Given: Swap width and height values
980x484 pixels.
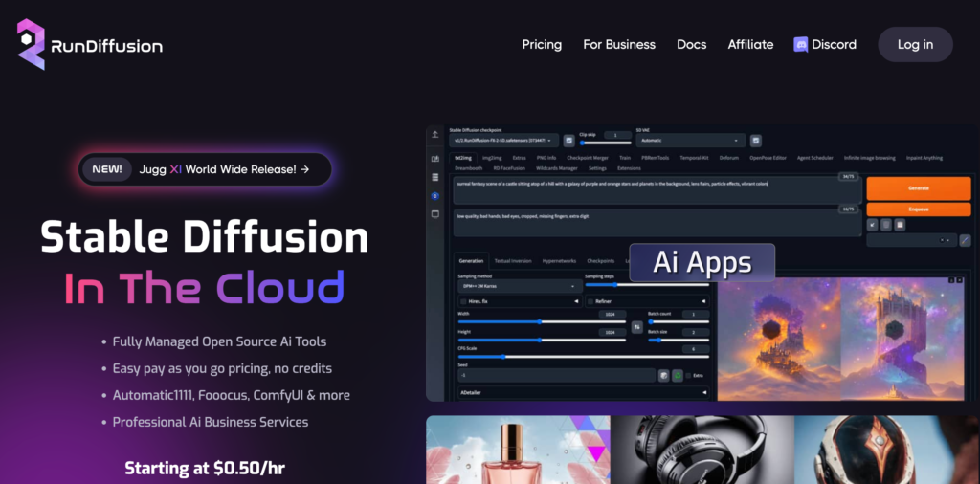Looking at the screenshot, I should point(636,326).
